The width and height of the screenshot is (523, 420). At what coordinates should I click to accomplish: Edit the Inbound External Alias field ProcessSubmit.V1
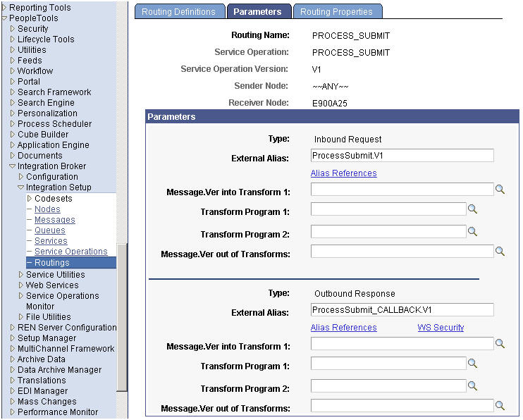pos(402,156)
